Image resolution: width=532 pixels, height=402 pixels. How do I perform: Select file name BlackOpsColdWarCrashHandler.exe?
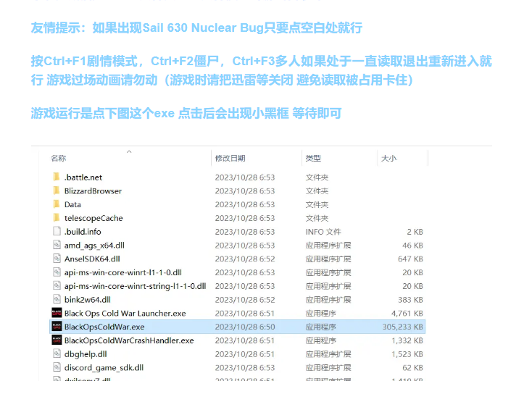(x=129, y=340)
